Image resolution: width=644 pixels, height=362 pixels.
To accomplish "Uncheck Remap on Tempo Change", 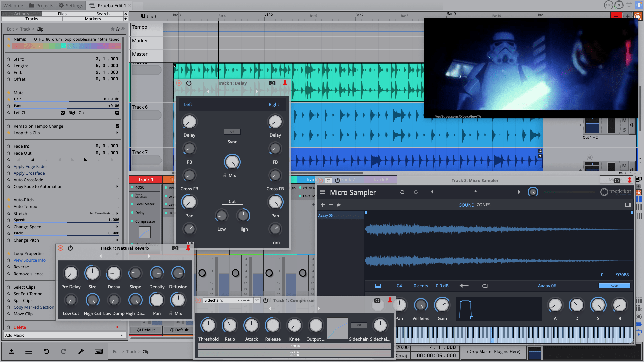I will pyautogui.click(x=117, y=126).
